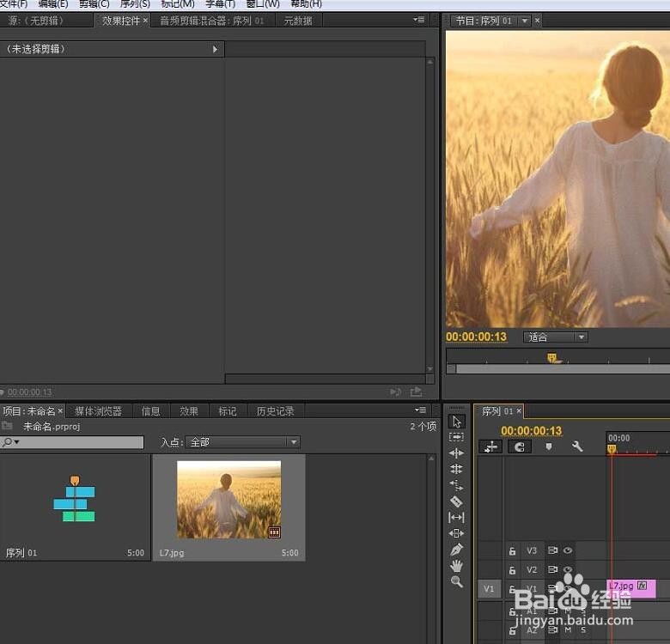Image resolution: width=670 pixels, height=644 pixels.
Task: Click the audio loop playback icon in Effect Controls
Action: point(396,392)
